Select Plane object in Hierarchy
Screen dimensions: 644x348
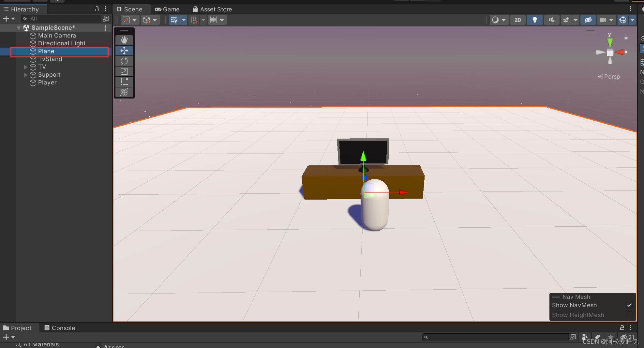click(x=46, y=51)
